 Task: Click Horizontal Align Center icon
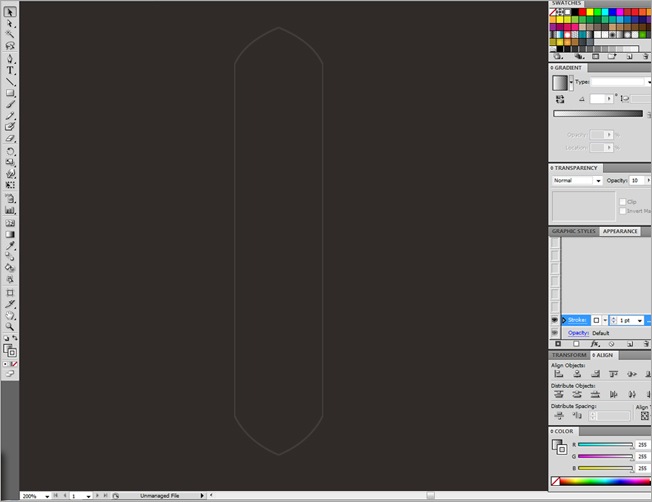577,374
